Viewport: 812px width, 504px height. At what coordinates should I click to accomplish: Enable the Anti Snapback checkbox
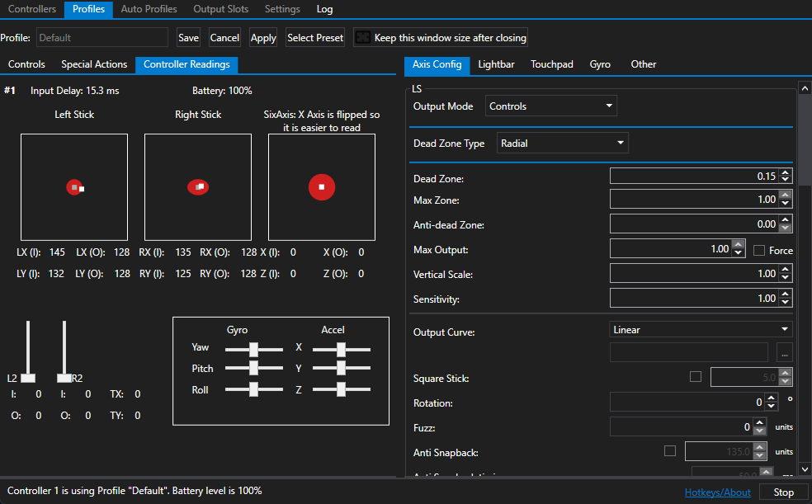tap(670, 451)
